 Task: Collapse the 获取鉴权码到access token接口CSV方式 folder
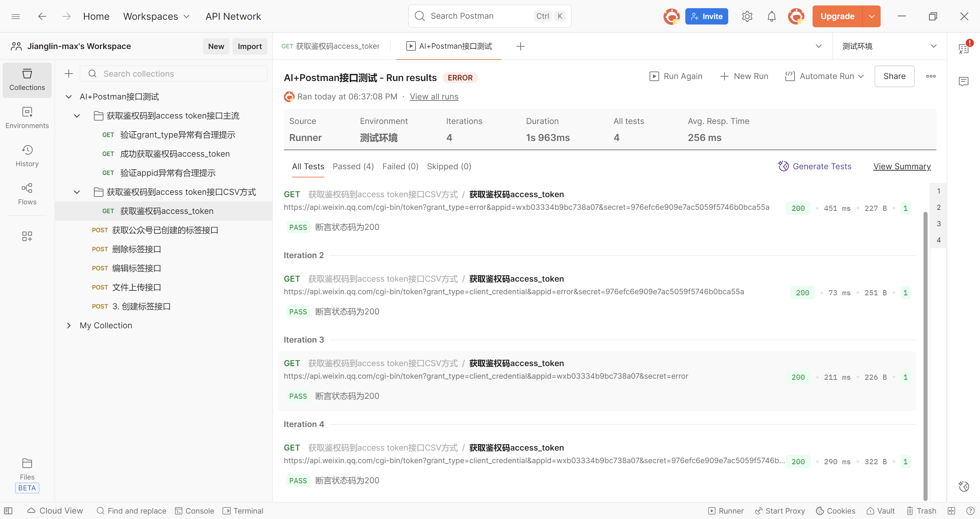[x=77, y=192]
